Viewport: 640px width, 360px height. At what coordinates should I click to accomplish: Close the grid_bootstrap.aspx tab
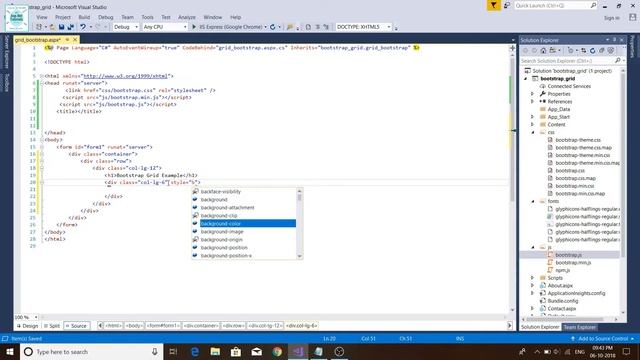coord(75,40)
